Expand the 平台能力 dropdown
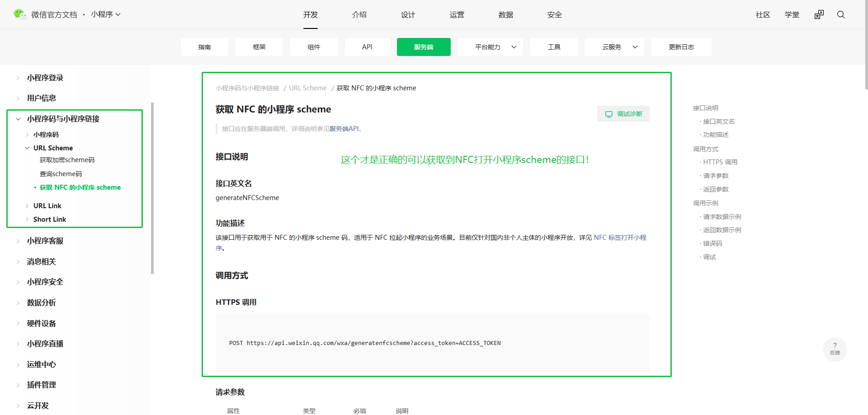868x415 pixels. pos(491,47)
